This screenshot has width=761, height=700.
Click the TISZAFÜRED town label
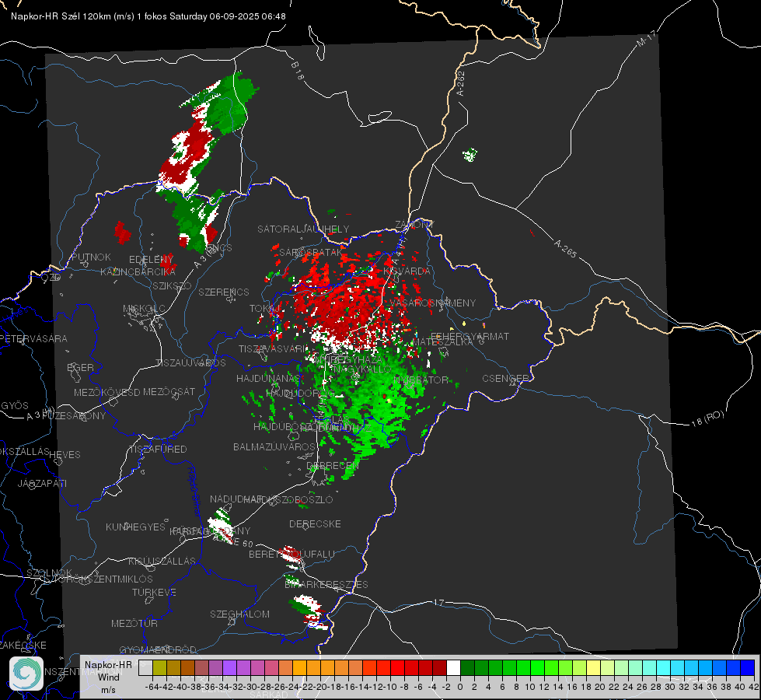(158, 449)
